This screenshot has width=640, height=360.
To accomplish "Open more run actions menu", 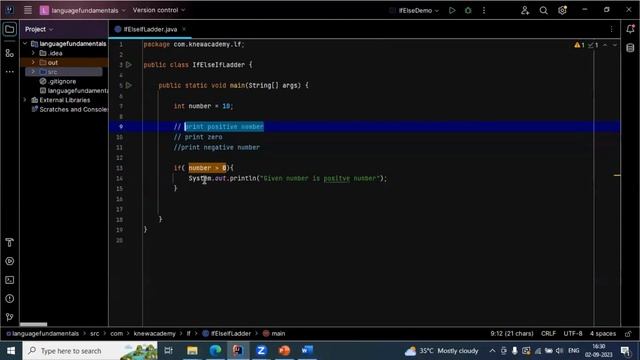I will (484, 10).
